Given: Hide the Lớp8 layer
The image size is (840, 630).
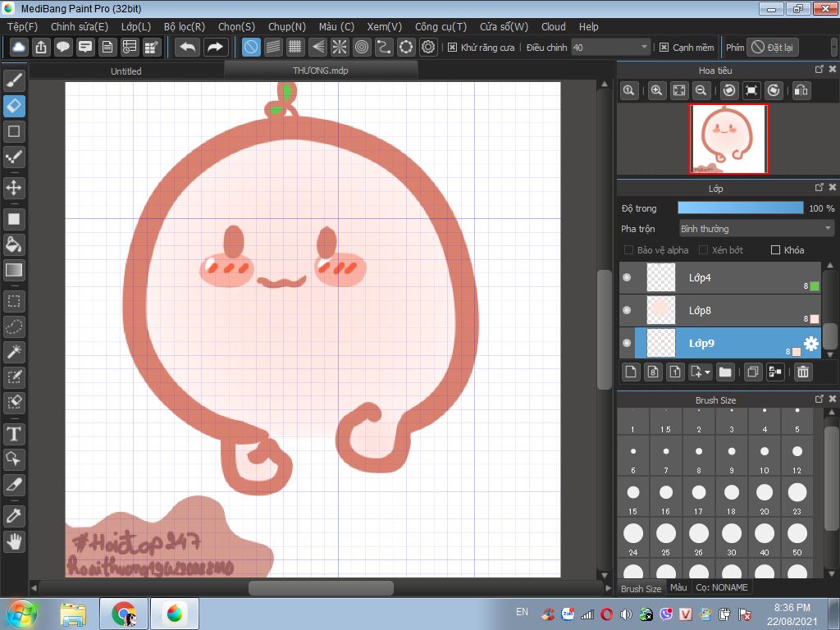Looking at the screenshot, I should (627, 310).
